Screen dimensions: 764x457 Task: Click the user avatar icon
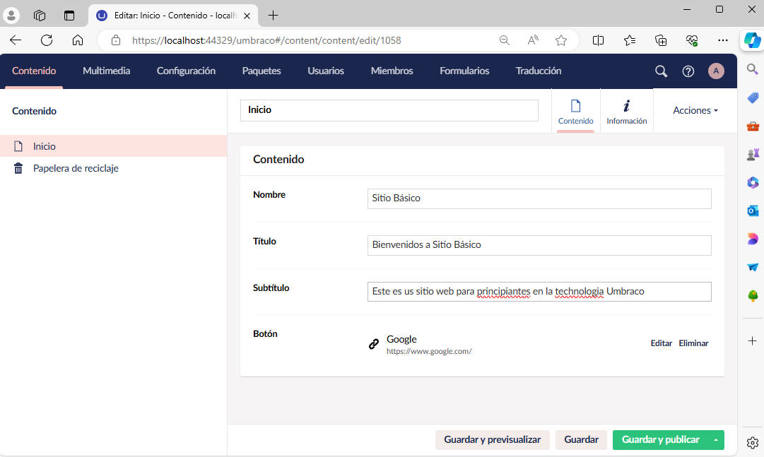(716, 71)
